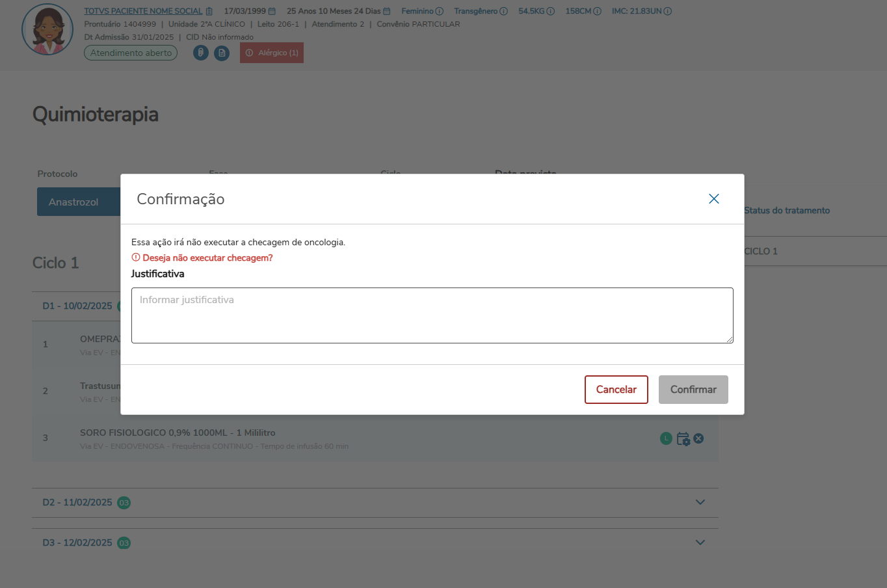Open the calendar-gear schedule icon for Soro Fisiologico
This screenshot has height=588, width=887.
tap(683, 439)
